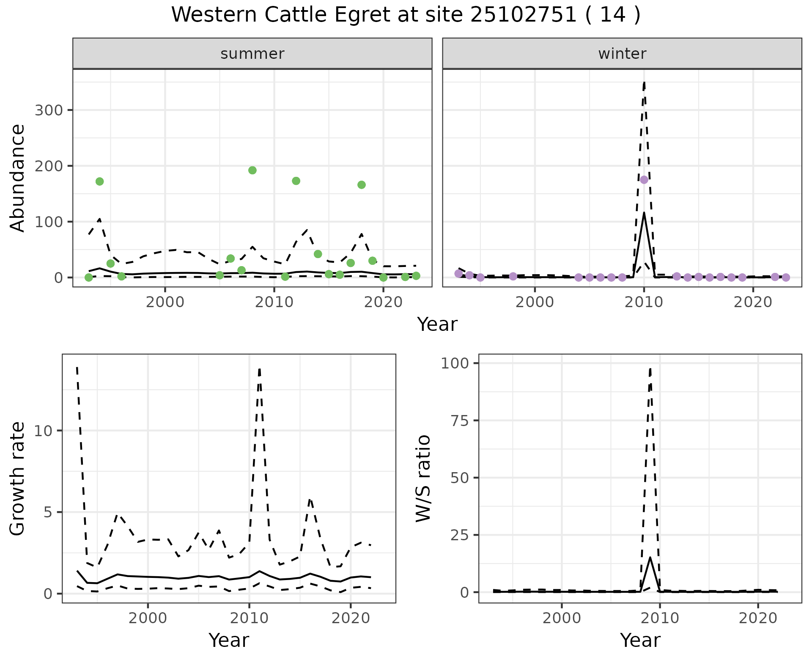Click the green summer point near 1994
Image resolution: width=812 pixels, height=660 pixels.
100,181
